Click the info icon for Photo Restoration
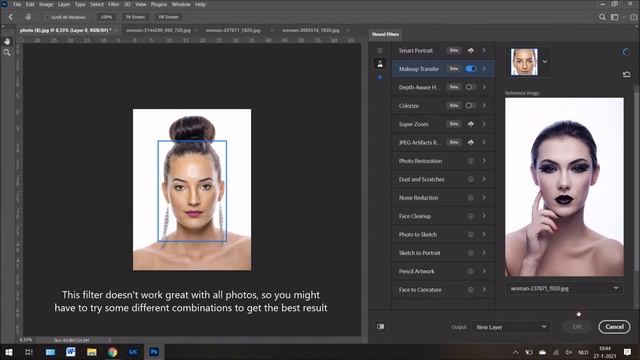This screenshot has width=640, height=360. coord(471,161)
